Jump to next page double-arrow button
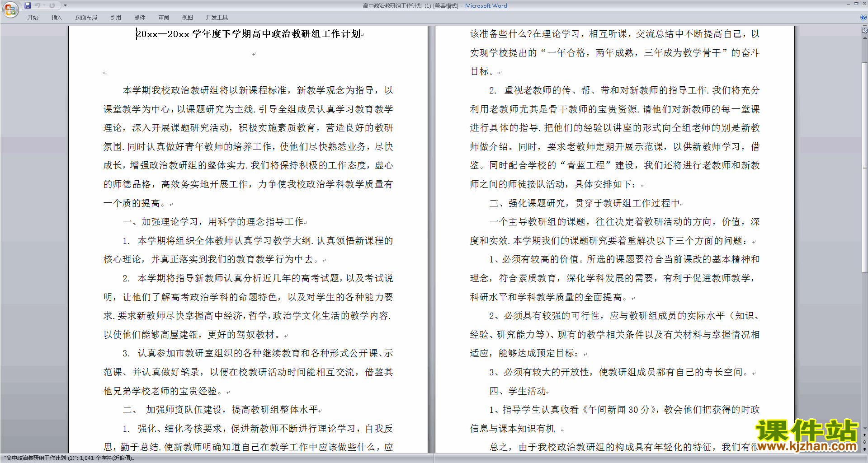Image resolution: width=868 pixels, height=463 pixels. click(864, 449)
